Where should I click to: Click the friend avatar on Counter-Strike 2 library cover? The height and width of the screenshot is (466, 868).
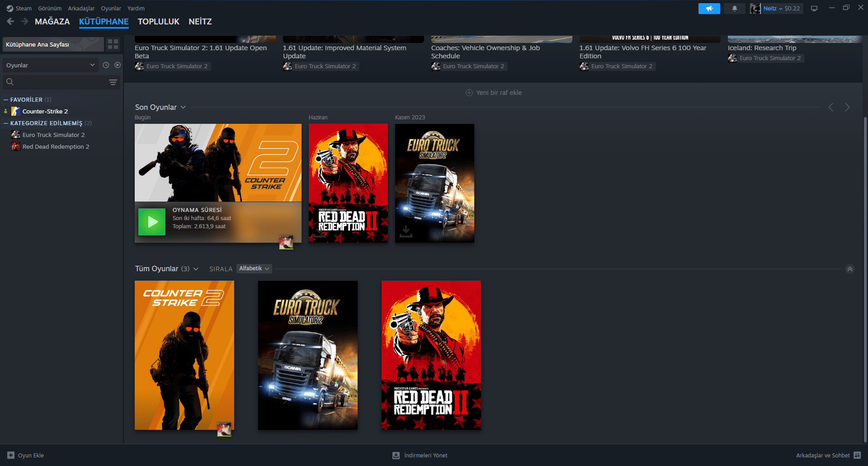click(x=224, y=429)
